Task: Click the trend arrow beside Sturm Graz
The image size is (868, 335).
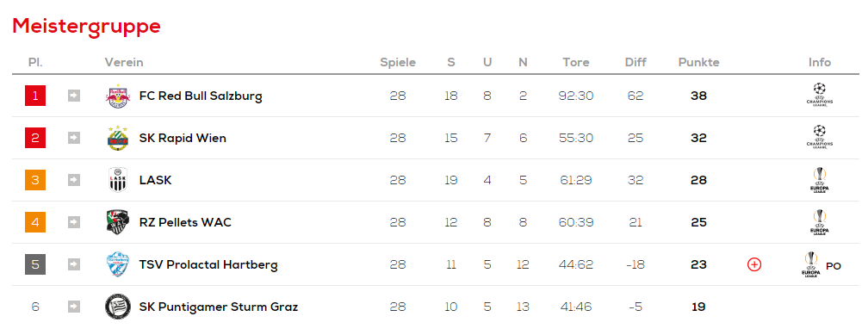Action: pyautogui.click(x=74, y=307)
